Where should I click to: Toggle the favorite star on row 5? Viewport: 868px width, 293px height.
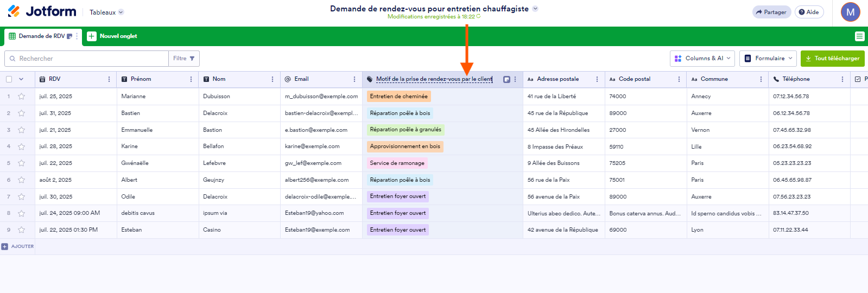coord(22,163)
